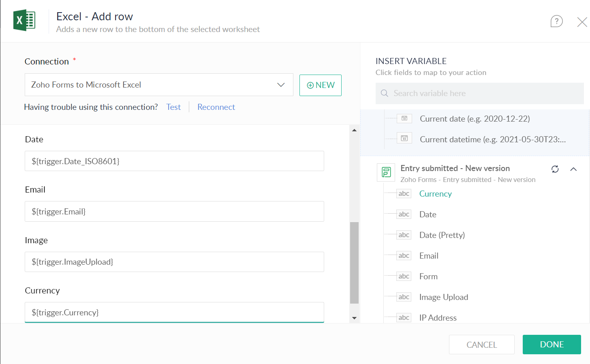Viewport: 590px width, 364px height.
Task: Insert the Date variable
Action: point(428,214)
